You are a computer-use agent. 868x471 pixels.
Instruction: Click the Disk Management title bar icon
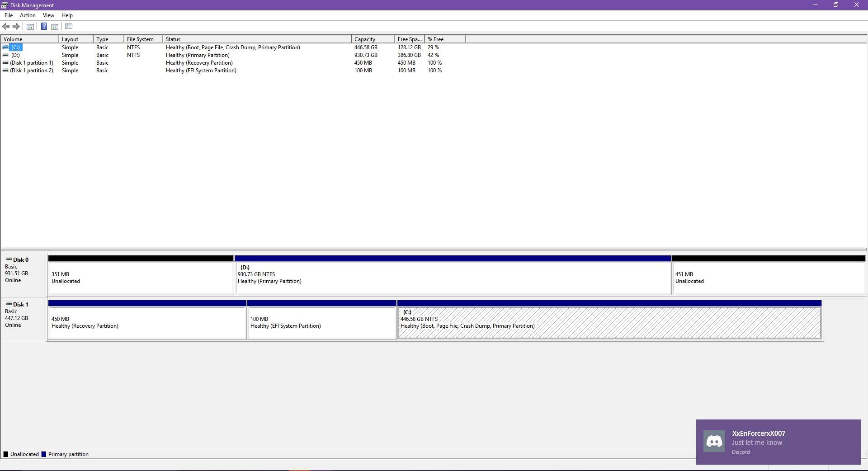[x=5, y=5]
